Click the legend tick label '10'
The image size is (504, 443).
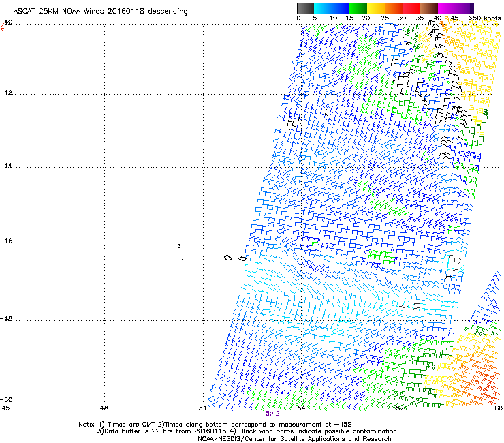(333, 18)
